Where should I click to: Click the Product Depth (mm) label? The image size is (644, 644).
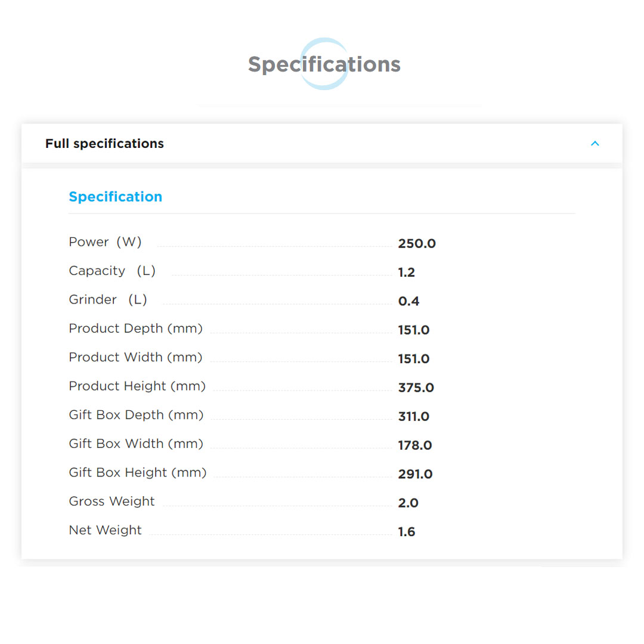tap(135, 329)
